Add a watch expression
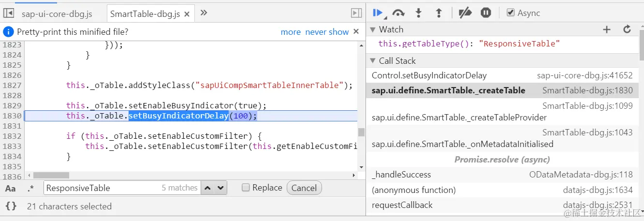 point(607,29)
